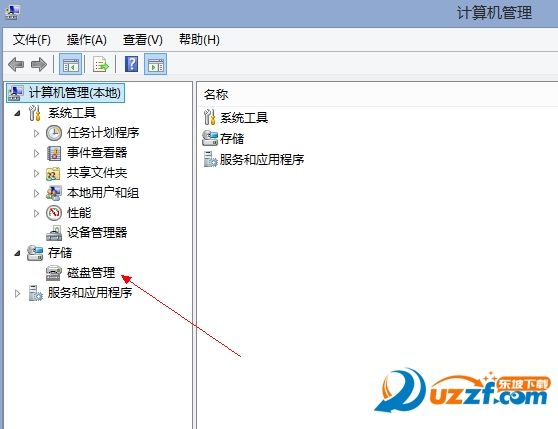Collapse the 系统工具 tree node

pos(17,113)
